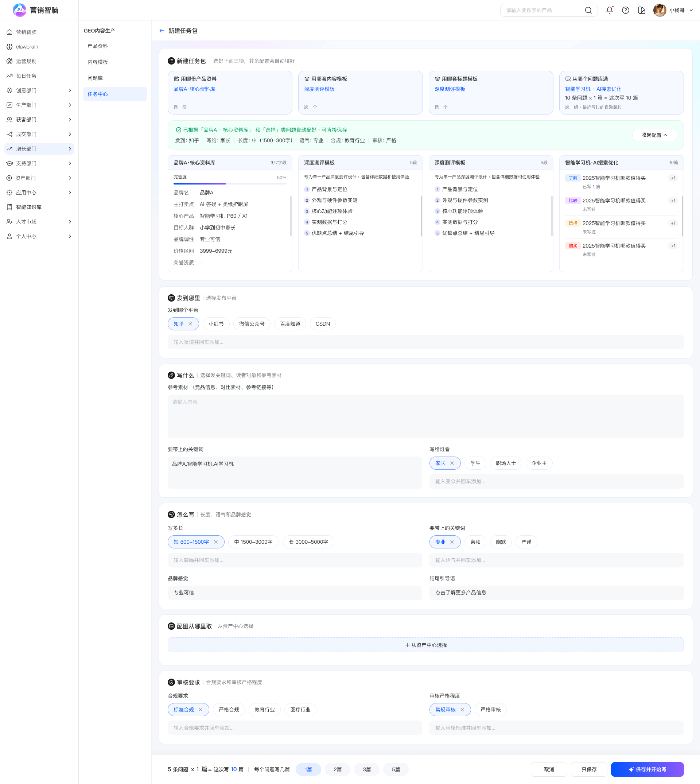700x784 pixels.
Task: Click the notification bell icon
Action: [609, 10]
